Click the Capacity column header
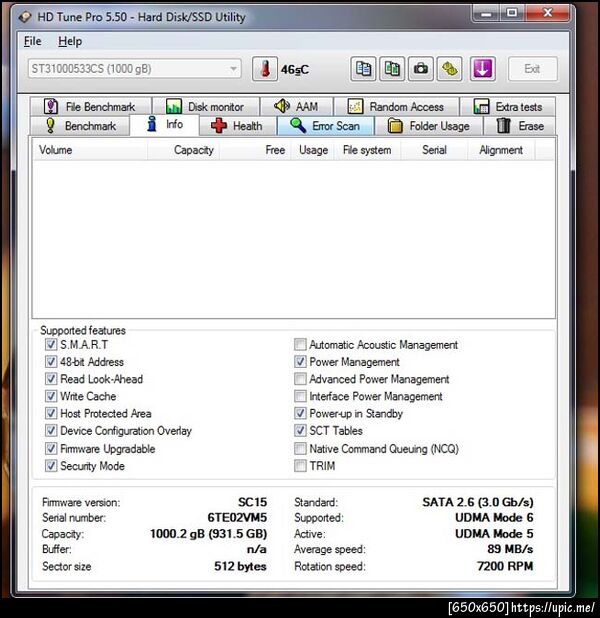 pos(183,150)
